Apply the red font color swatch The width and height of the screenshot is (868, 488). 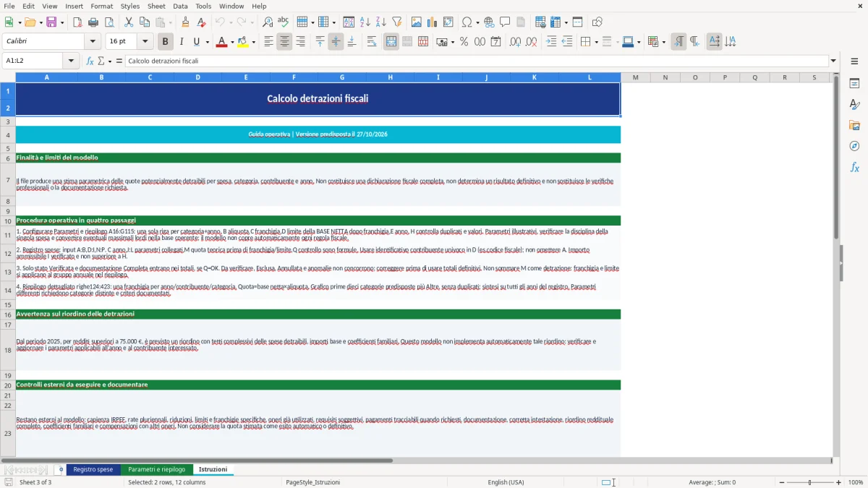click(x=221, y=42)
